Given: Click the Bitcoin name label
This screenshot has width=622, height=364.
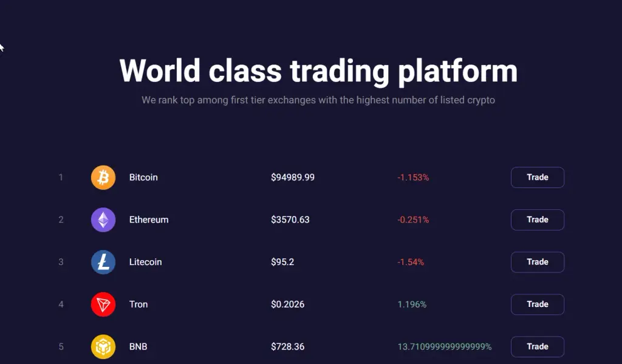Looking at the screenshot, I should (x=143, y=177).
